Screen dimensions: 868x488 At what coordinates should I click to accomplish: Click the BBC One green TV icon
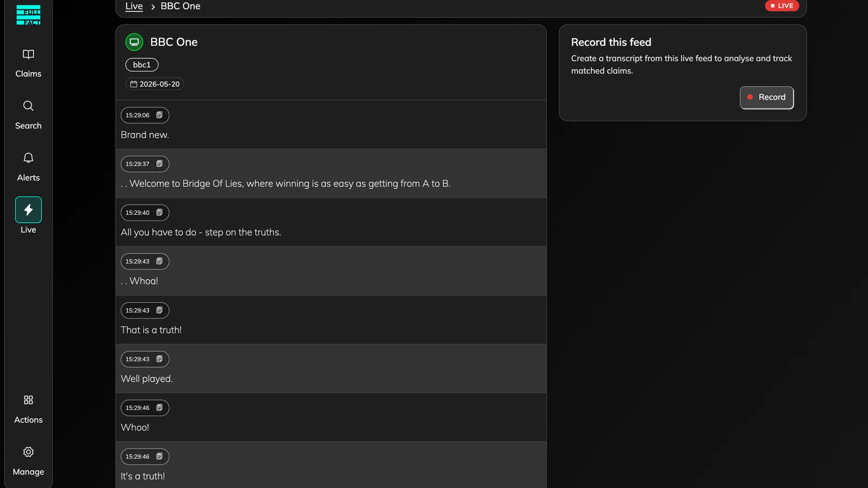pos(134,42)
